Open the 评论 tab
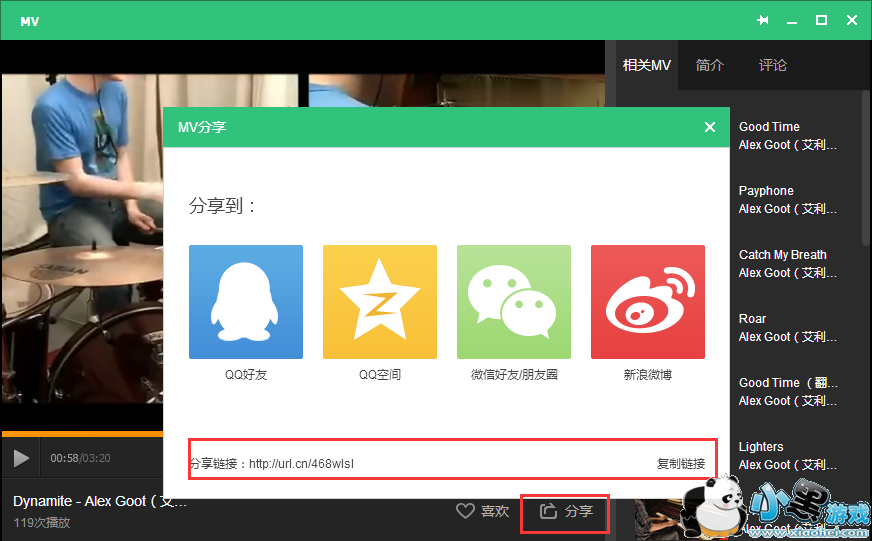 click(772, 65)
